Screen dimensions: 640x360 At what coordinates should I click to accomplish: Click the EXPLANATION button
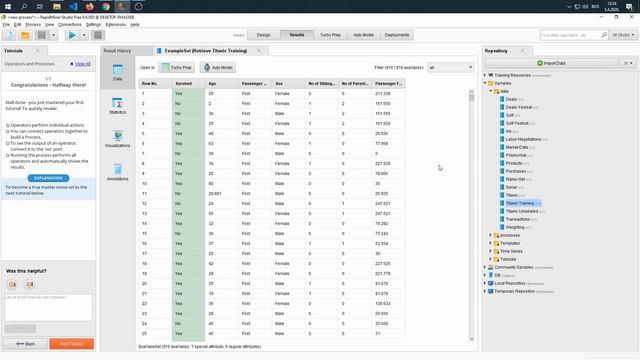point(48,178)
